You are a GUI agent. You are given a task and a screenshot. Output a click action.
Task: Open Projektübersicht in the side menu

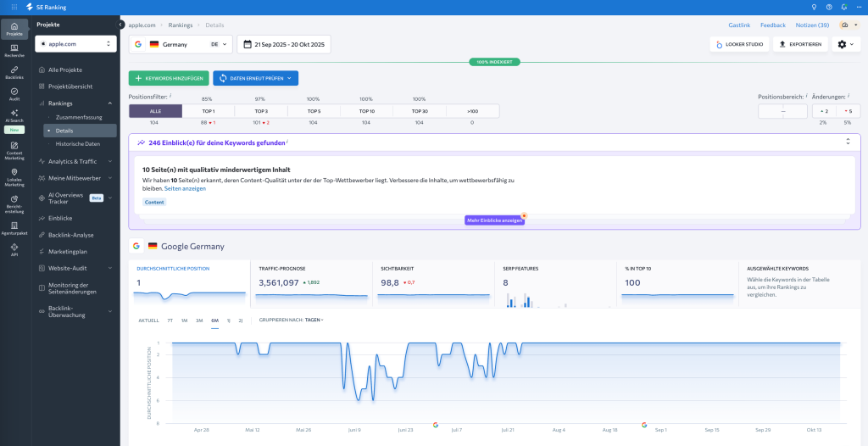tap(70, 86)
